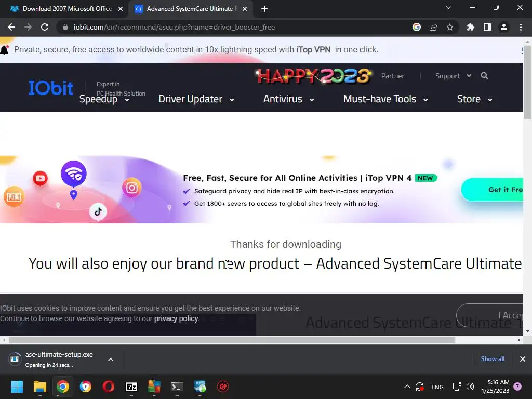
Task: Click scroll-right arrow on horizontal scrollbar
Action: point(519,340)
